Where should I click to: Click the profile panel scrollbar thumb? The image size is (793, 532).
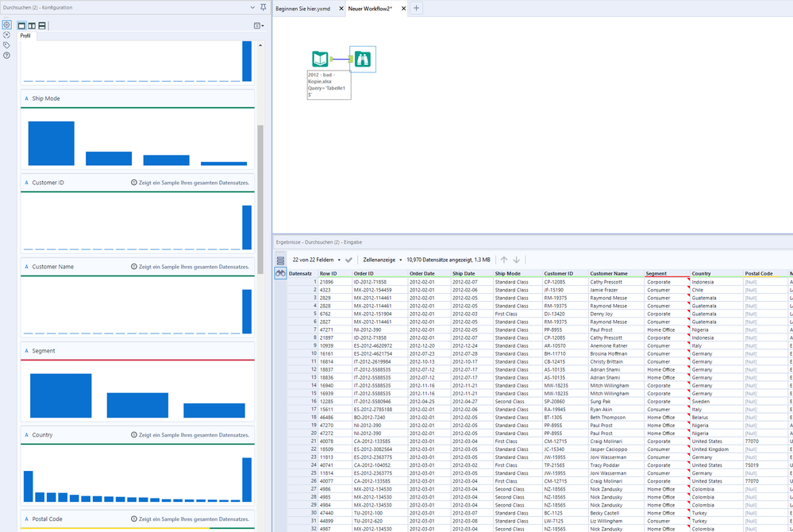(260, 200)
